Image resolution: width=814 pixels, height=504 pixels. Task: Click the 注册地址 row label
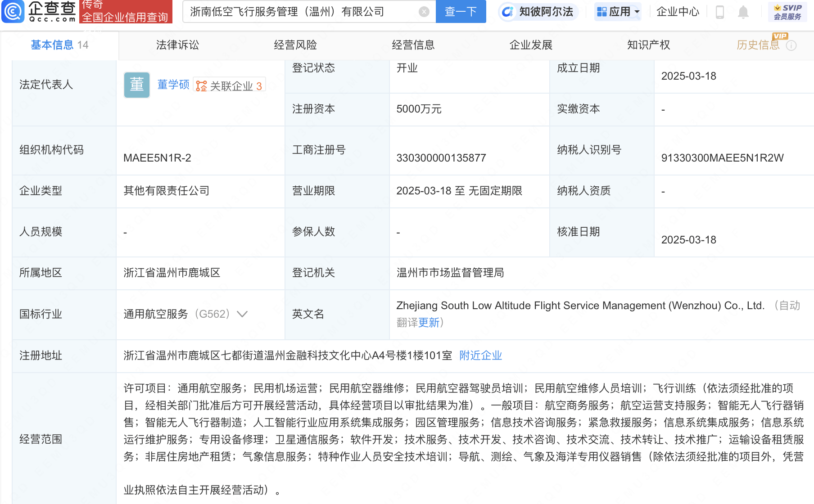[x=41, y=355]
